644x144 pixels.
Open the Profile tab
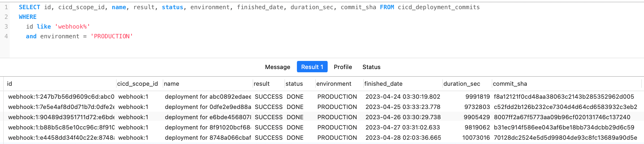coord(343,67)
